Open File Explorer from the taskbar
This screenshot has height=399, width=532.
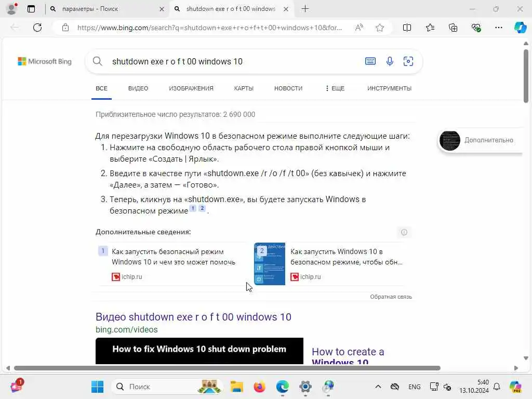pyautogui.click(x=237, y=387)
